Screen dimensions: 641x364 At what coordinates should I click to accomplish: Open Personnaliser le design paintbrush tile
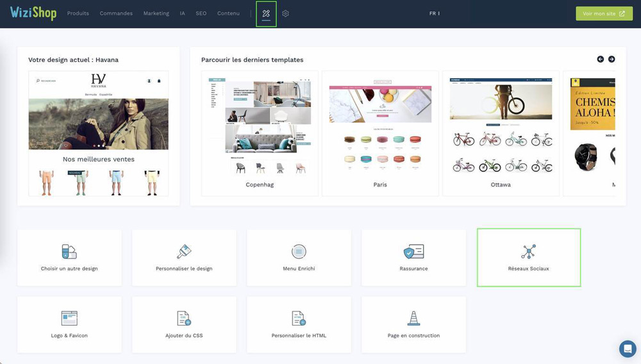click(184, 258)
